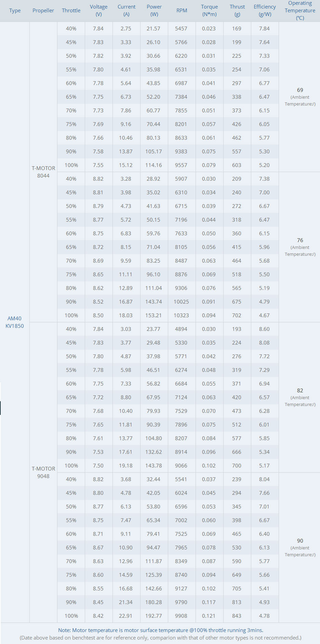Select the Power (W) column header
This screenshot has height=644, width=320.
pyautogui.click(x=154, y=11)
